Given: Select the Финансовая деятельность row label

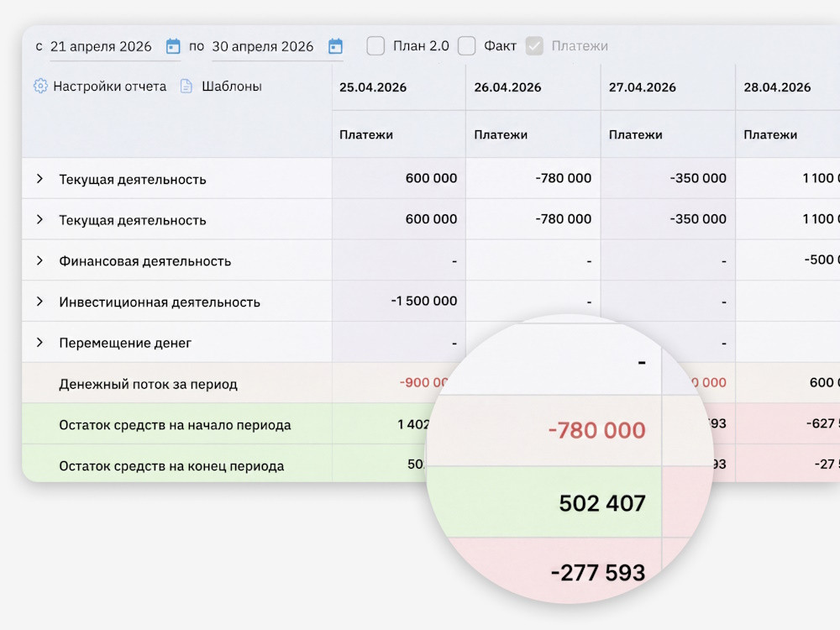Looking at the screenshot, I should tap(145, 261).
